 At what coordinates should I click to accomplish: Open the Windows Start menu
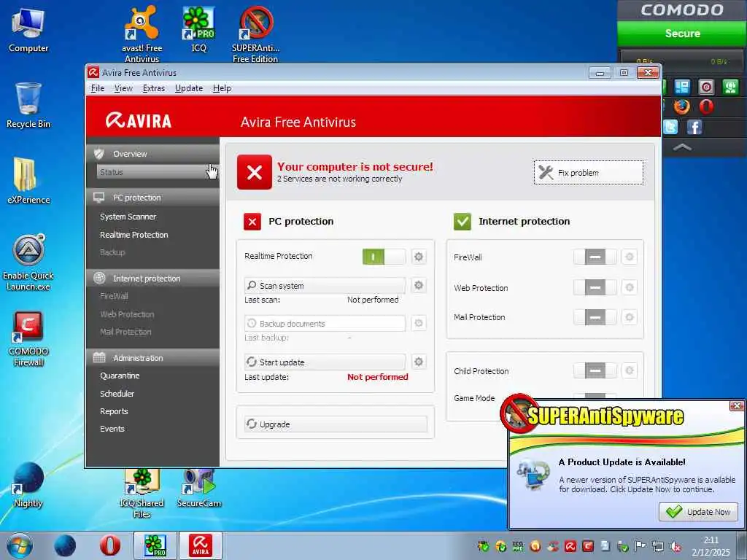point(19,545)
